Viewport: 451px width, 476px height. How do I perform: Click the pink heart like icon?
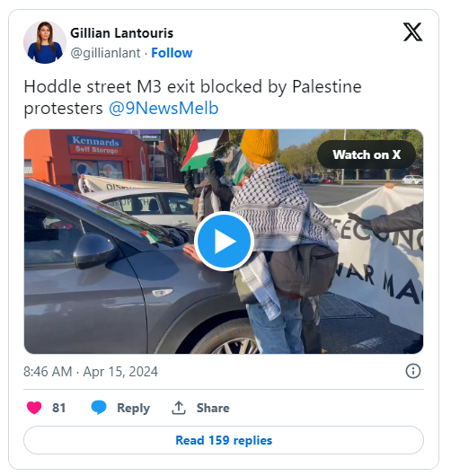coord(34,408)
